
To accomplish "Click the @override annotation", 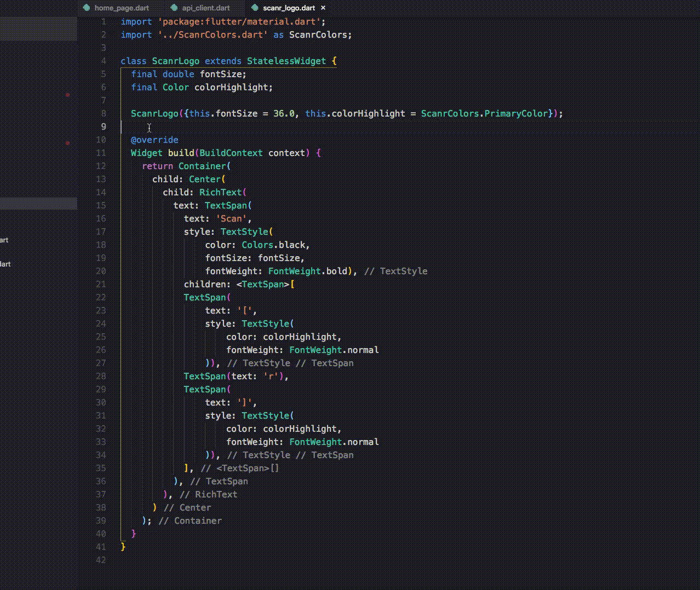I will 154,140.
